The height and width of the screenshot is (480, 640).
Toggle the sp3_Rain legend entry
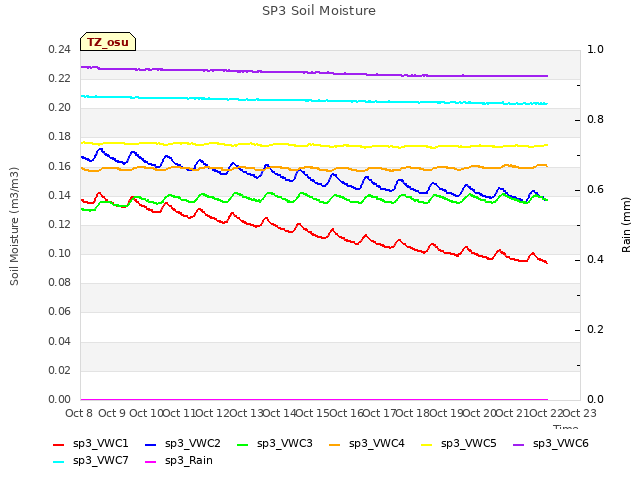coord(179,461)
